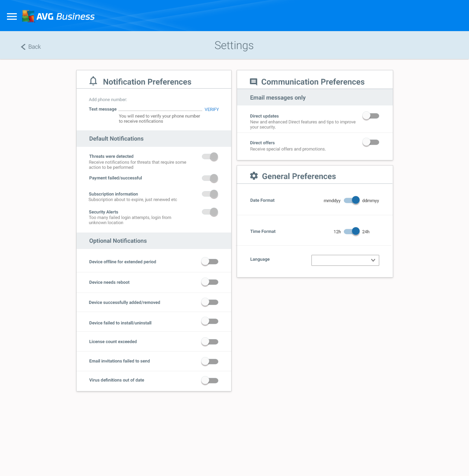The height and width of the screenshot is (476, 469).
Task: Enable License count exceeded notification
Action: pos(210,342)
